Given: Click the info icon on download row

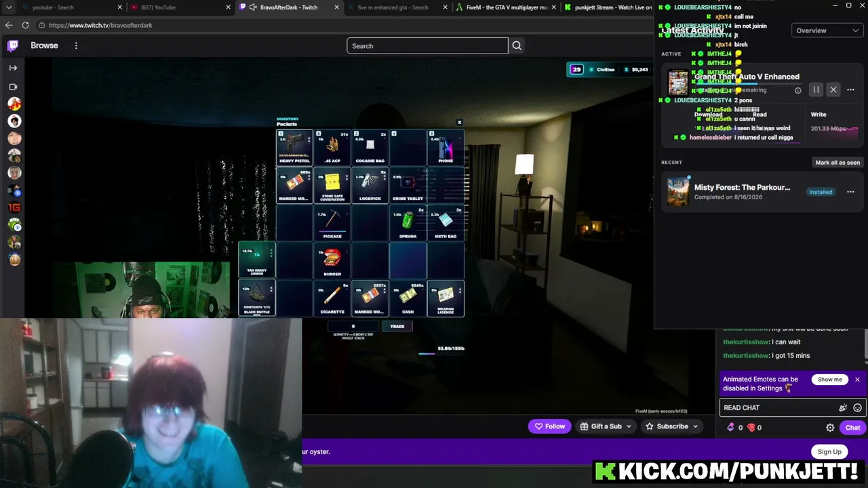Looking at the screenshot, I should [x=797, y=90].
